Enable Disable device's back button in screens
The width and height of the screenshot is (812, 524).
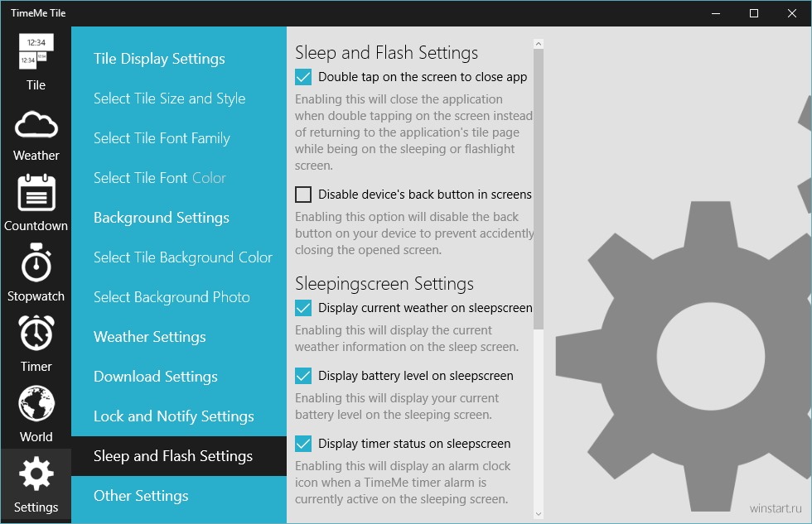tap(303, 195)
